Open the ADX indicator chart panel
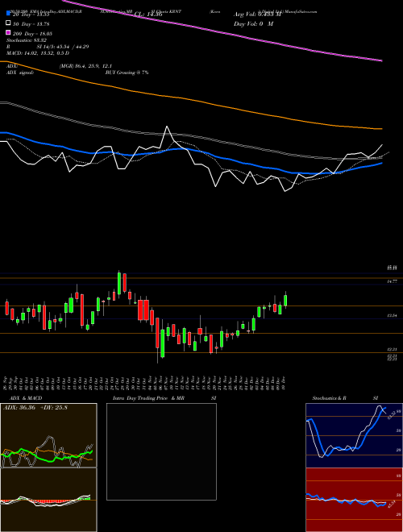Image resolution: width=403 pixels, height=532 pixels. (48, 435)
